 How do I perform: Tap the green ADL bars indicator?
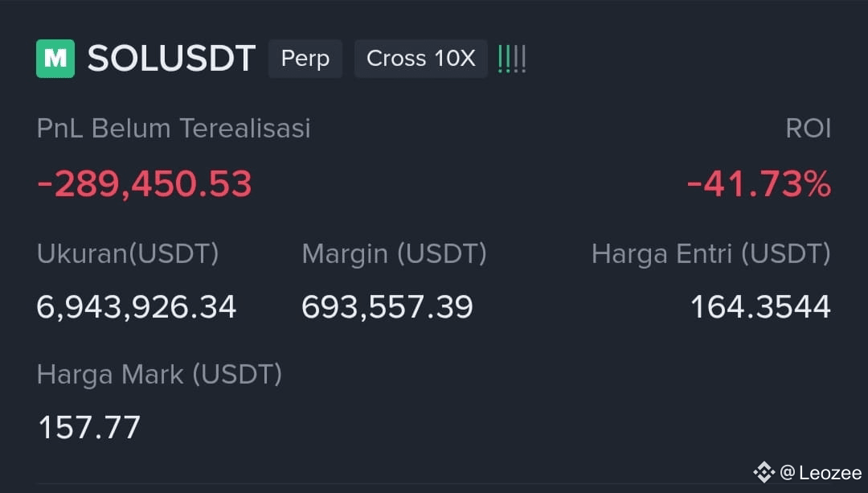[x=511, y=59]
